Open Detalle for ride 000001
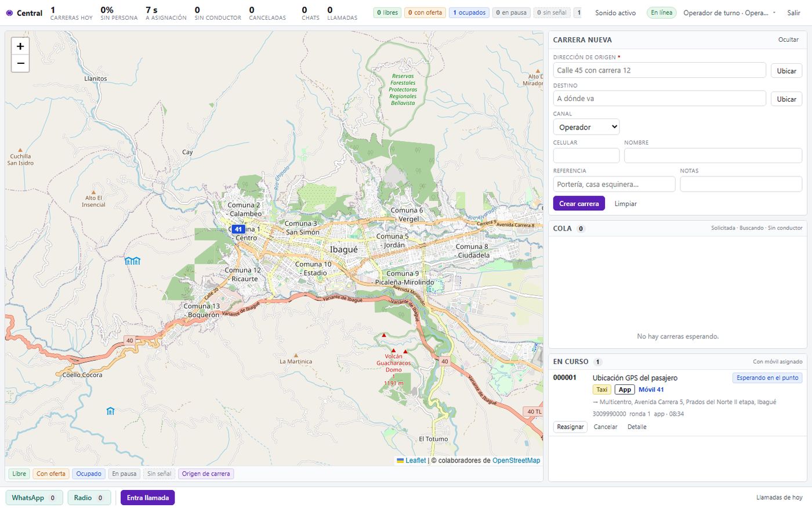The image size is (812, 508). [x=637, y=427]
